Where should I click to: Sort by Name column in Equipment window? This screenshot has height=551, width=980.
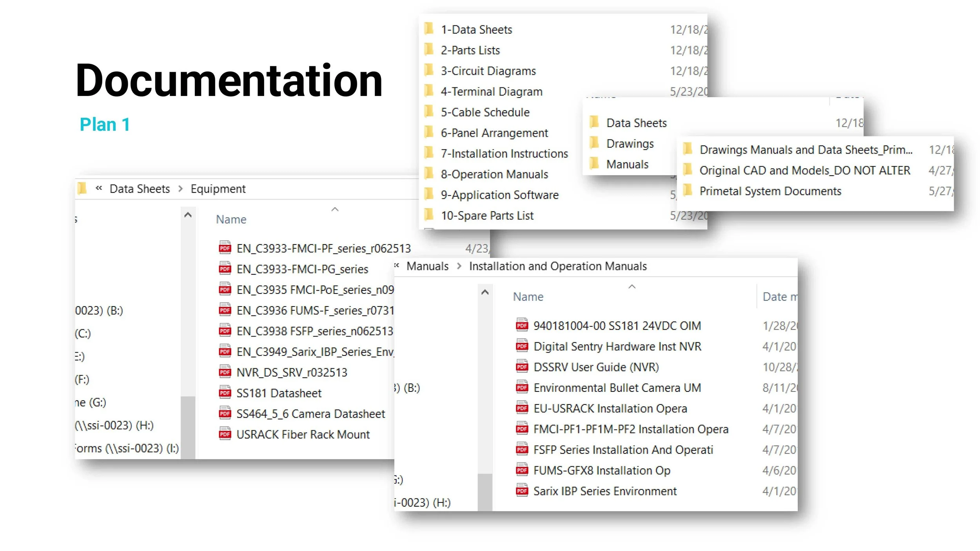pos(231,219)
